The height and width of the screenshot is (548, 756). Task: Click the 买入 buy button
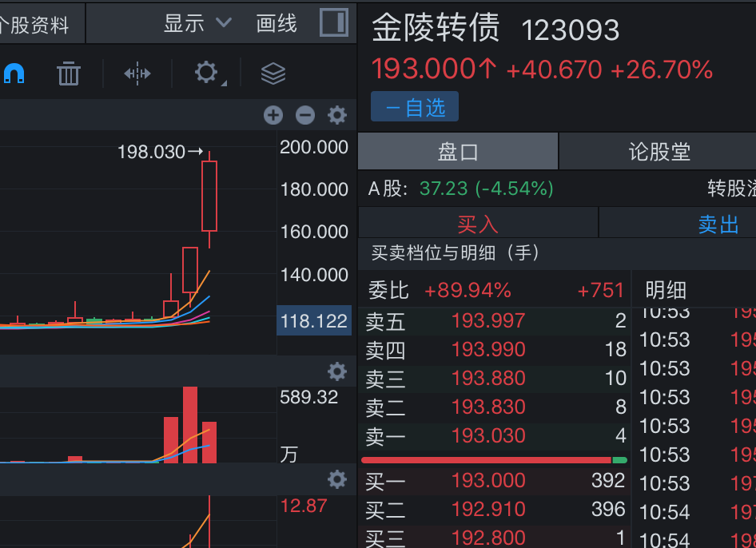point(478,224)
